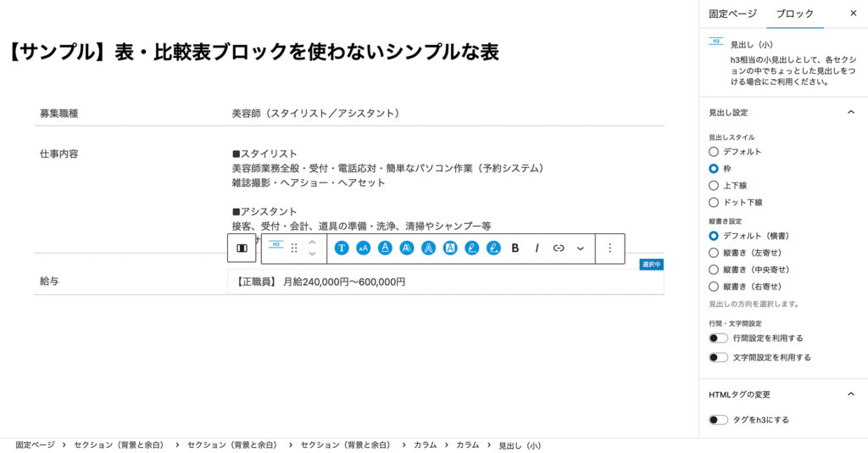The width and height of the screenshot is (868, 453).
Task: Insert a link using the link icon
Action: pyautogui.click(x=559, y=249)
